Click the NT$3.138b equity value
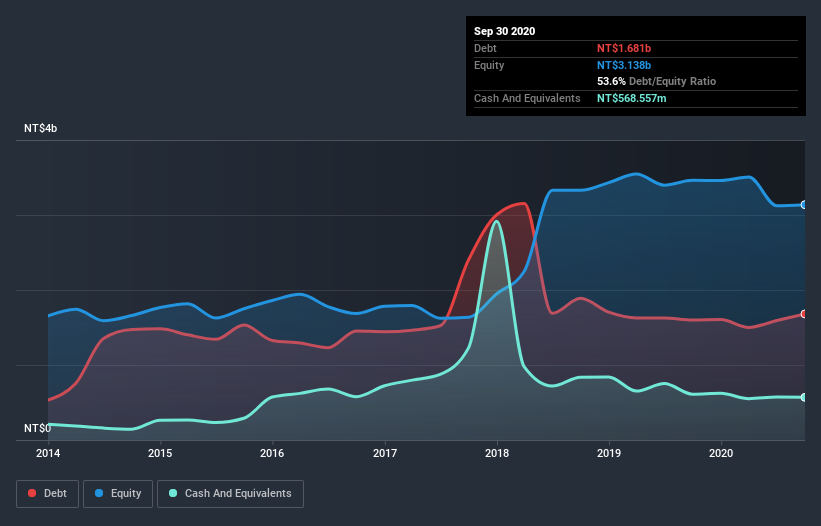 (624, 65)
